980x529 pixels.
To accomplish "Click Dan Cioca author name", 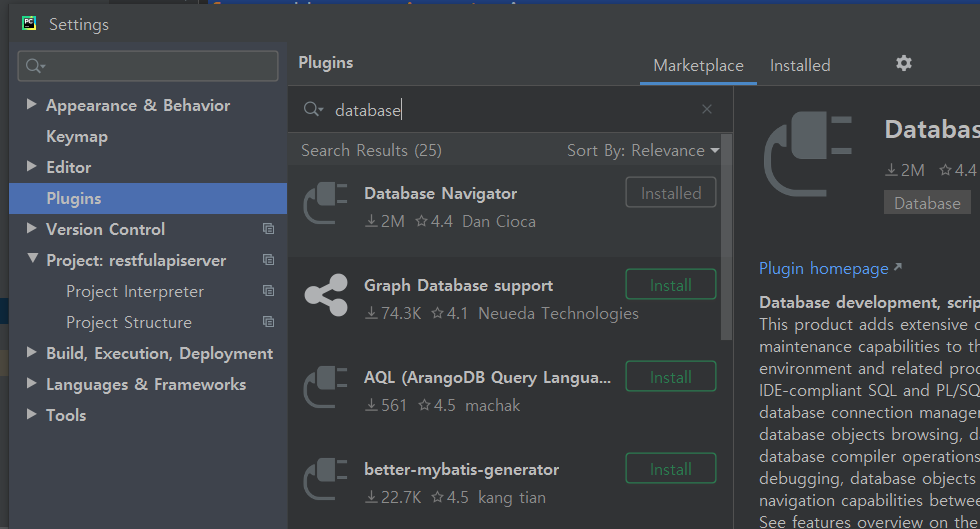I will point(499,221).
